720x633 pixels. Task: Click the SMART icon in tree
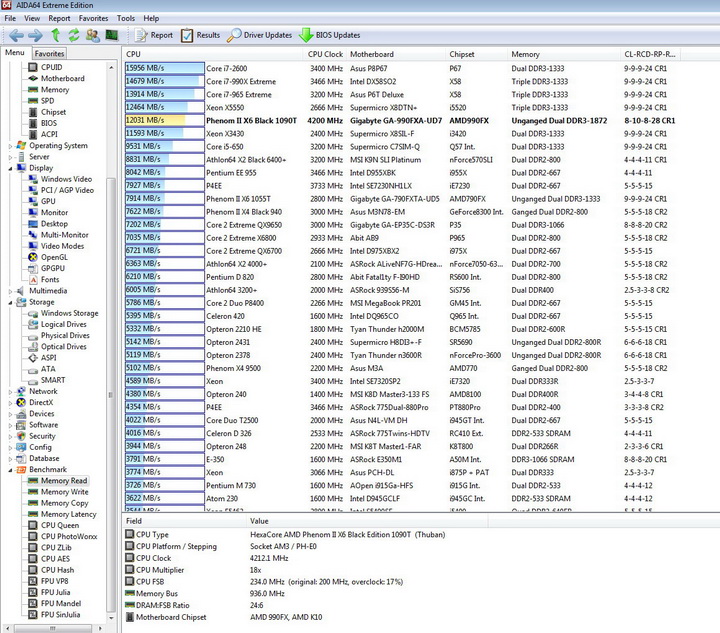click(x=33, y=380)
